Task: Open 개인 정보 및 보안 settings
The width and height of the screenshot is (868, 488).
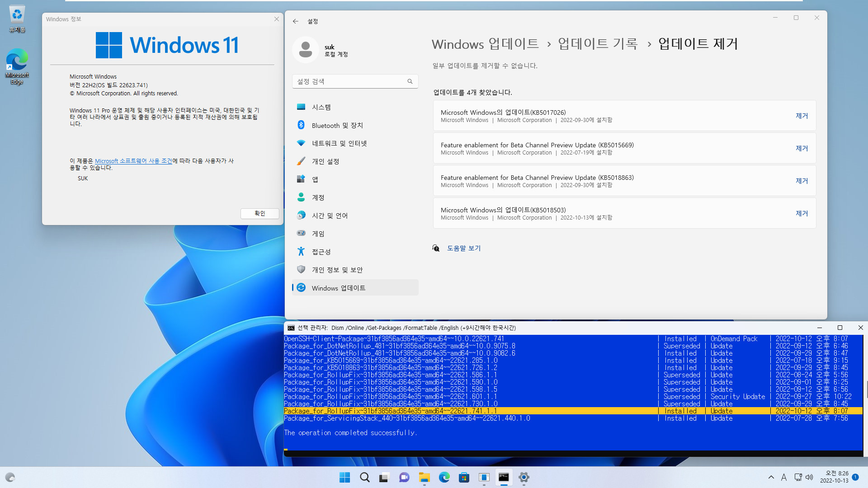Action: tap(355, 270)
